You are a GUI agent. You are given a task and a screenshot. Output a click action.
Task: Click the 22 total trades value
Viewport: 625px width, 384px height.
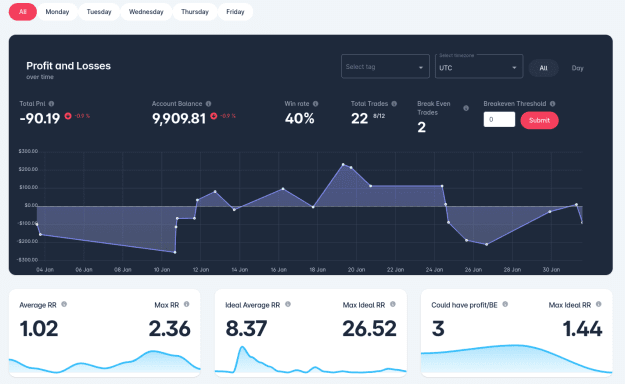pyautogui.click(x=360, y=118)
